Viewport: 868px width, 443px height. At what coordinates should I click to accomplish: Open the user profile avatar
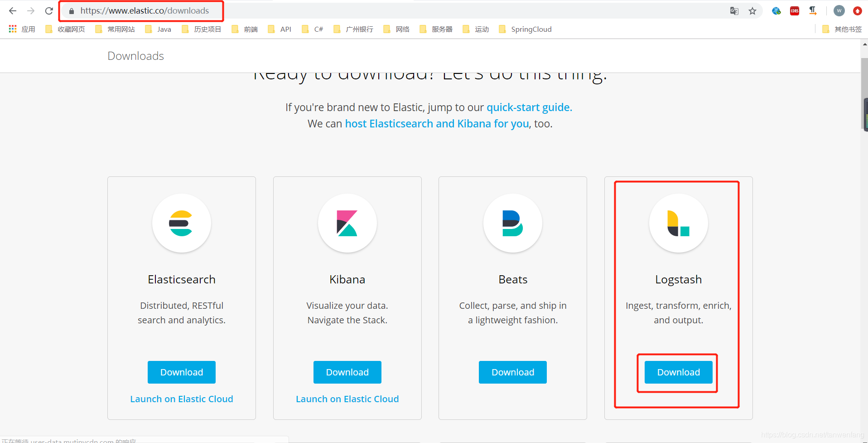click(x=839, y=11)
